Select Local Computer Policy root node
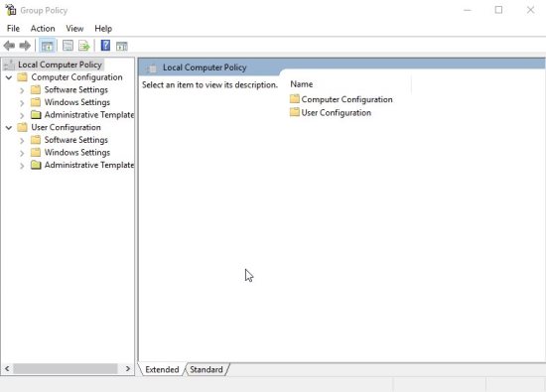This screenshot has height=392, width=546. point(60,65)
